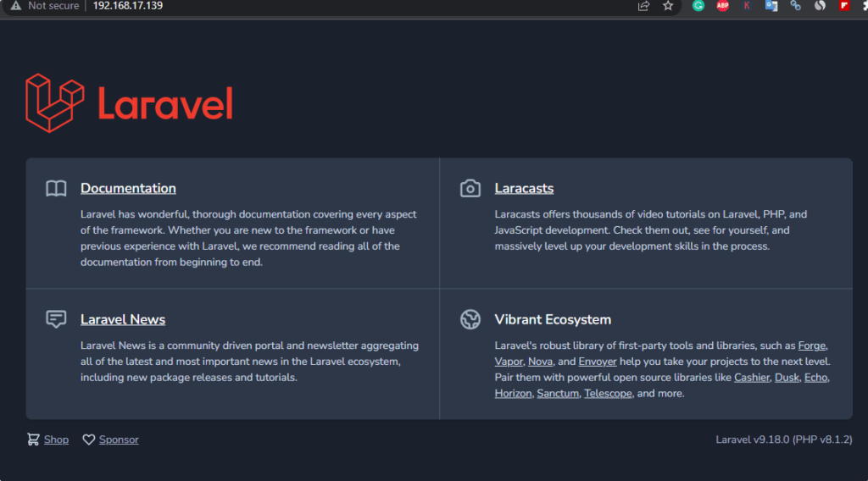Open the Laravel News link
The height and width of the screenshot is (481, 868).
pyautogui.click(x=123, y=319)
